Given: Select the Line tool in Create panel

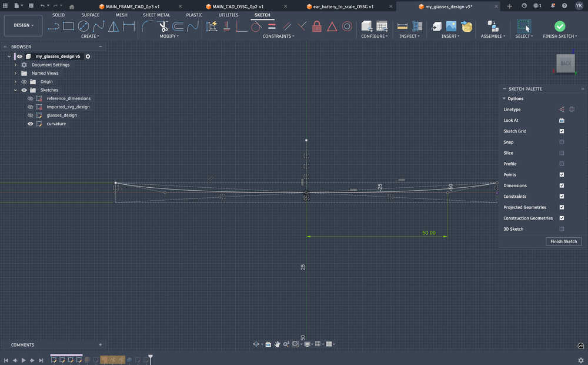Looking at the screenshot, I should [x=54, y=26].
